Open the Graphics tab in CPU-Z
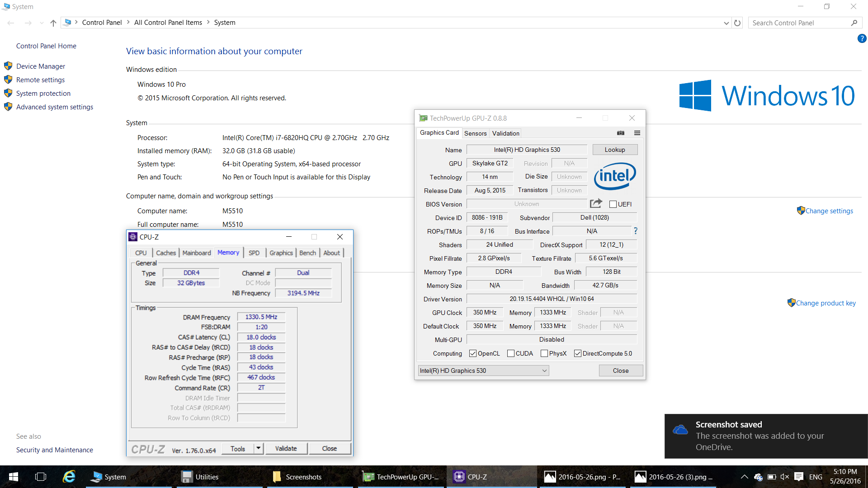This screenshot has height=488, width=868. [281, 253]
